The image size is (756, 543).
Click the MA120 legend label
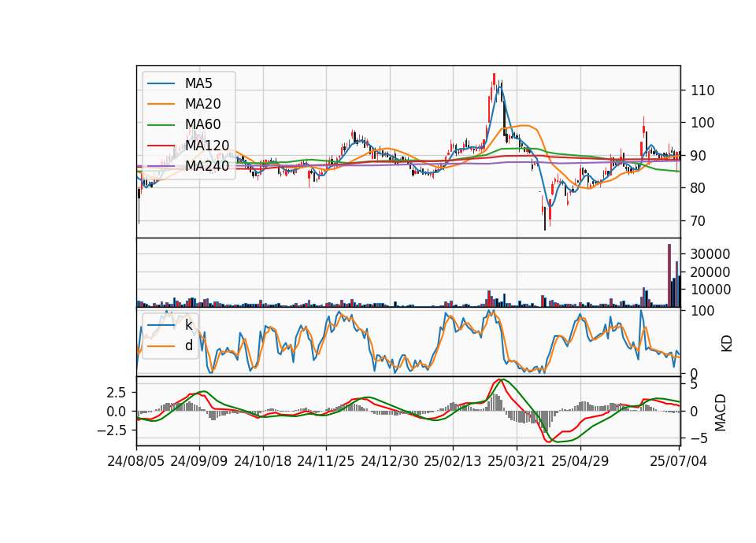click(207, 146)
